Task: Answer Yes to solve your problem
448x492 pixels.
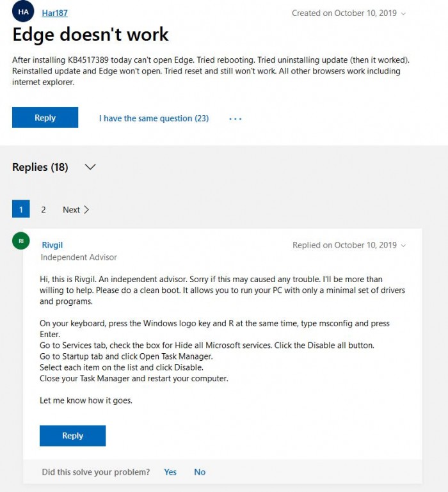Action: pos(170,472)
